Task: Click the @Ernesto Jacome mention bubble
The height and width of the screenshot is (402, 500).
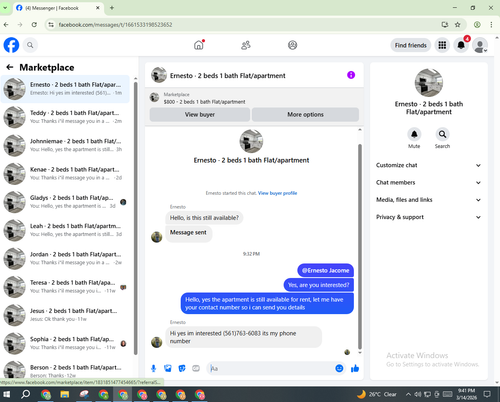Action: point(325,270)
